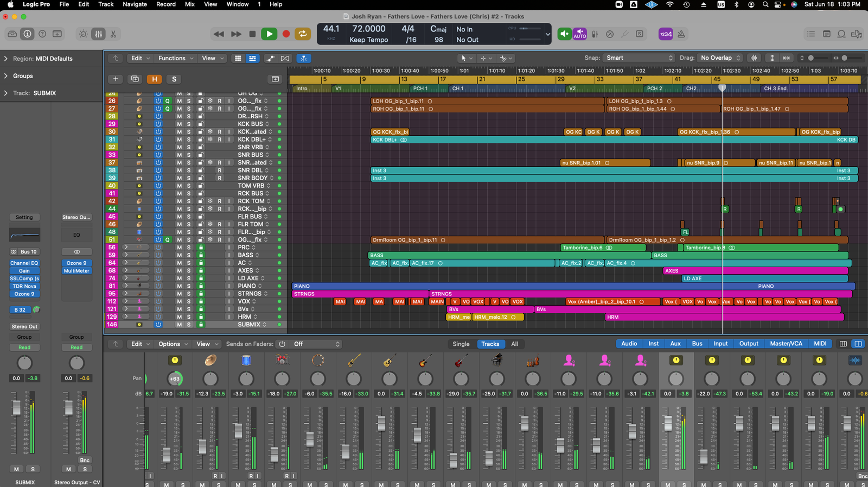Solo the PIANO track
The width and height of the screenshot is (868, 487).
(x=189, y=286)
